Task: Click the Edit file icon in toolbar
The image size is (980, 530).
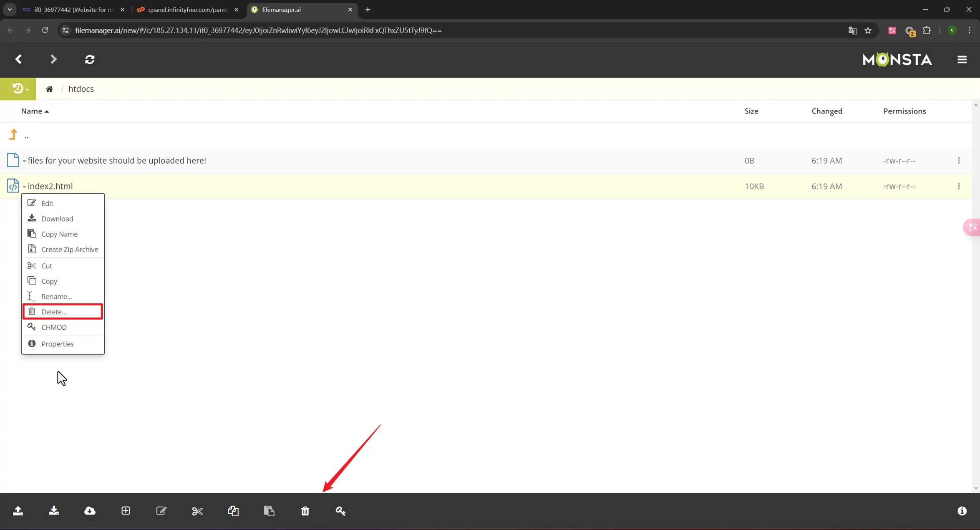Action: pos(161,510)
